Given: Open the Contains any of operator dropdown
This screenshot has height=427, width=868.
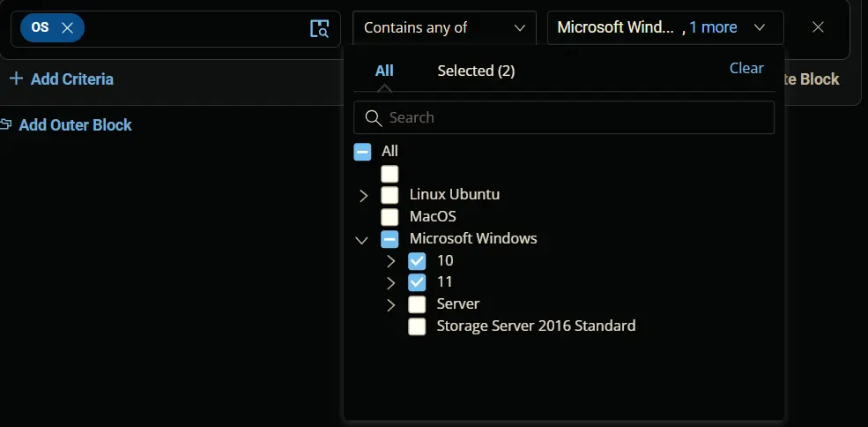Looking at the screenshot, I should pos(444,27).
